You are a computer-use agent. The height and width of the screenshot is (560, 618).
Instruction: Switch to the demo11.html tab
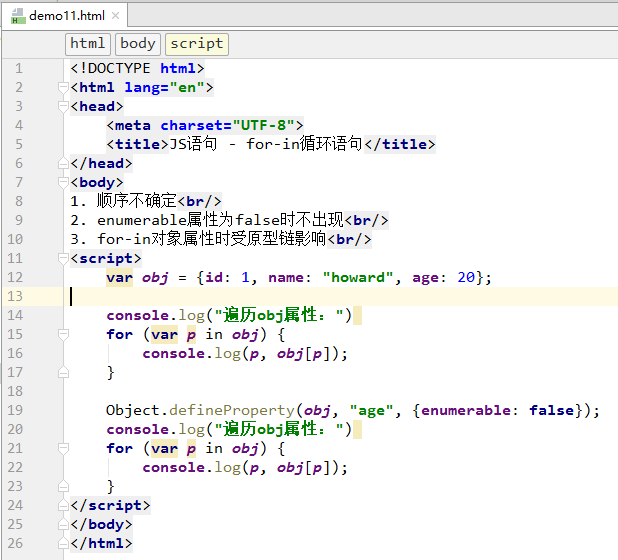pos(67,16)
